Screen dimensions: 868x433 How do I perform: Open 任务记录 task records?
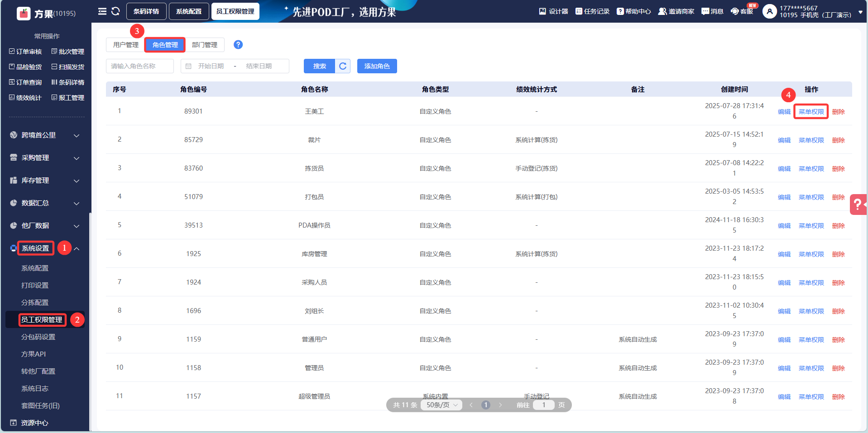tap(592, 11)
